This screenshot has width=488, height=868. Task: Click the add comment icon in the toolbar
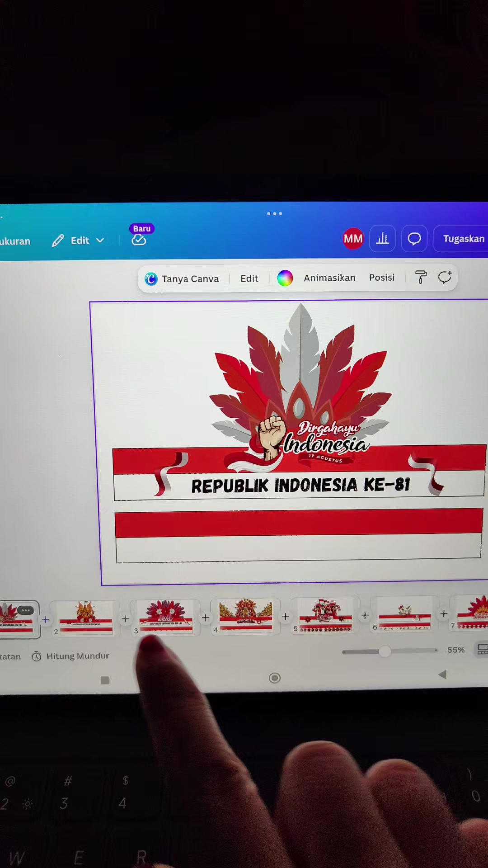(445, 277)
